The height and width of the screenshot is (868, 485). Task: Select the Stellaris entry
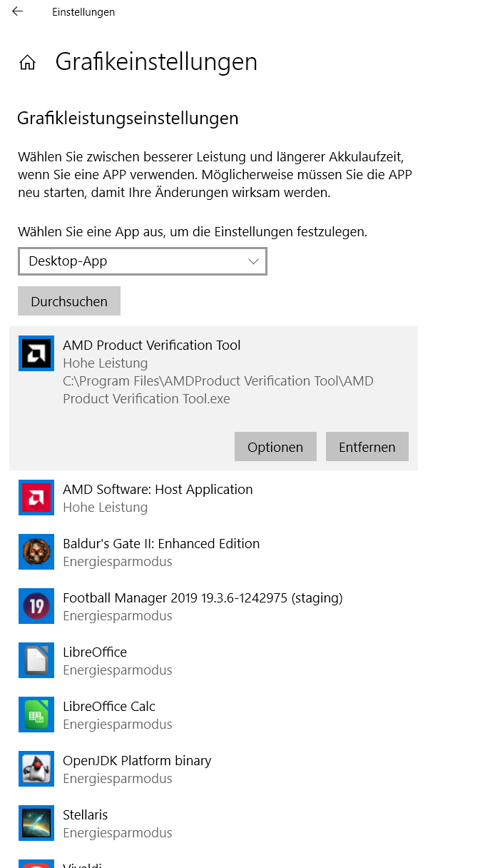[213, 823]
